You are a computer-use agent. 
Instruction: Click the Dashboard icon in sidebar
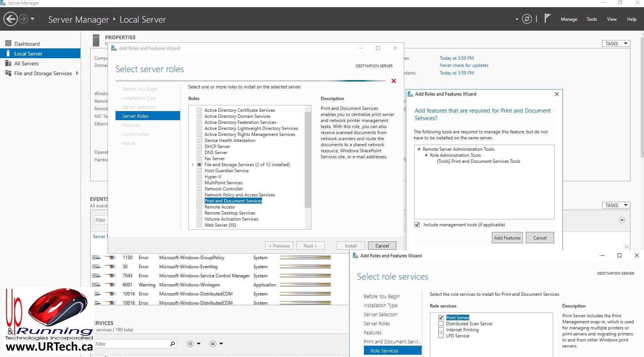point(8,44)
